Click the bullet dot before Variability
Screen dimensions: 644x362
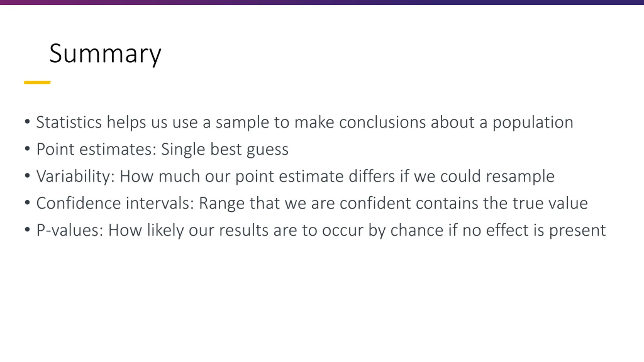coord(27,176)
